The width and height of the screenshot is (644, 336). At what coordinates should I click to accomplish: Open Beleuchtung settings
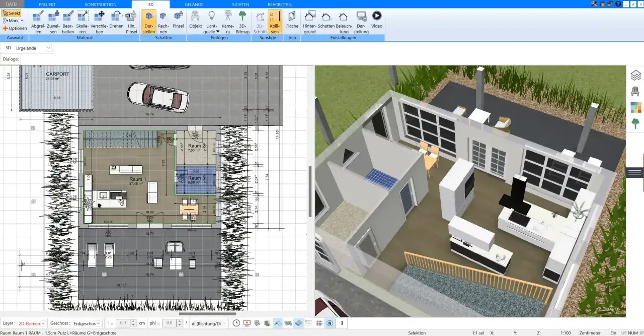[x=344, y=22]
